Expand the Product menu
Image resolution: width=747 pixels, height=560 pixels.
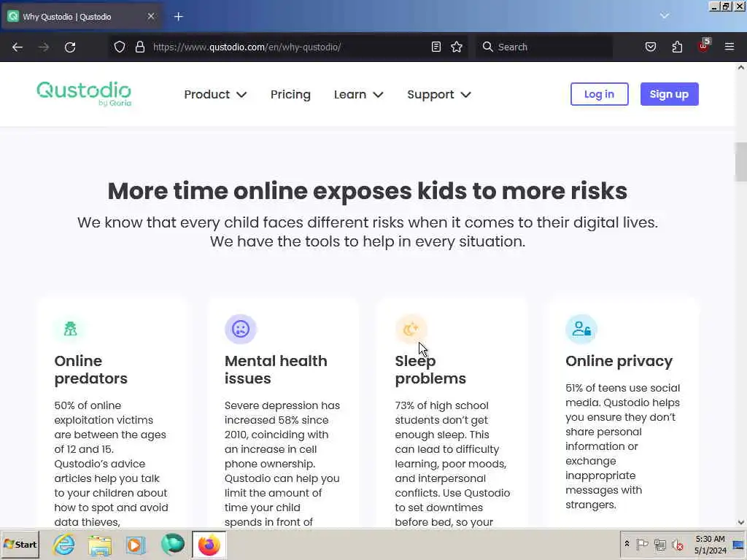pos(215,94)
